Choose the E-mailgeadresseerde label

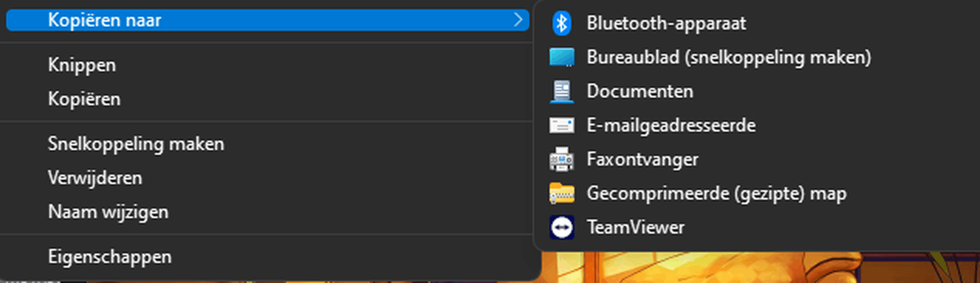pyautogui.click(x=671, y=125)
